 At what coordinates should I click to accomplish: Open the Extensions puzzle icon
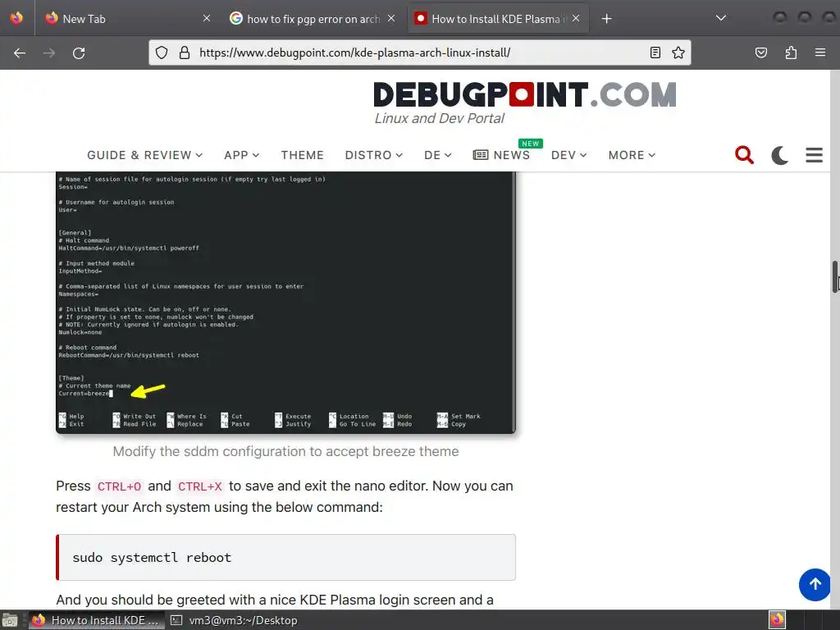[x=791, y=52]
